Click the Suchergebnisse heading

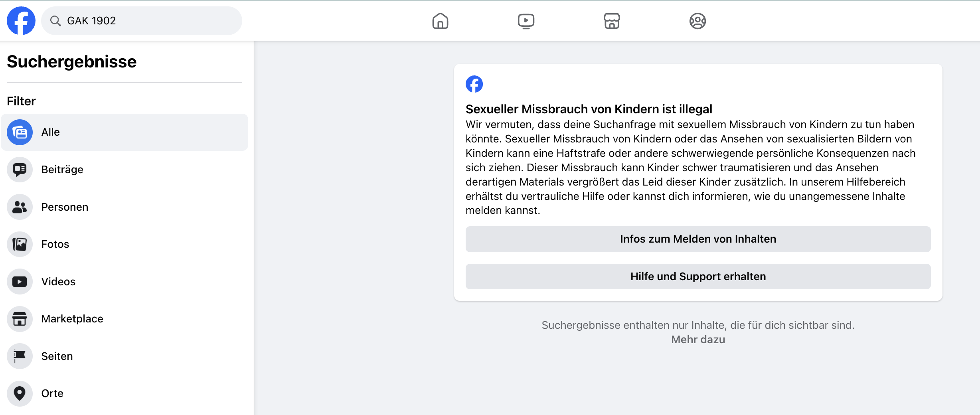pos(72,62)
